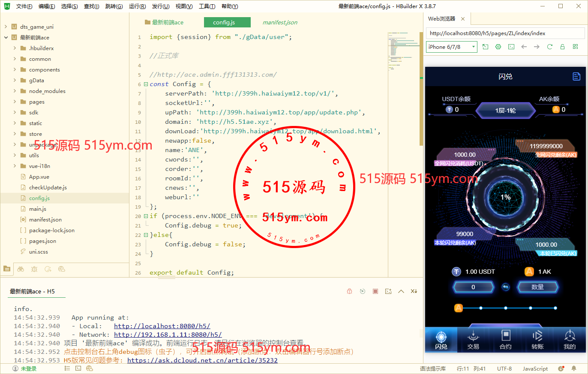Click the notification bell in status bar
Image resolution: width=588 pixels, height=374 pixels.
tap(574, 368)
